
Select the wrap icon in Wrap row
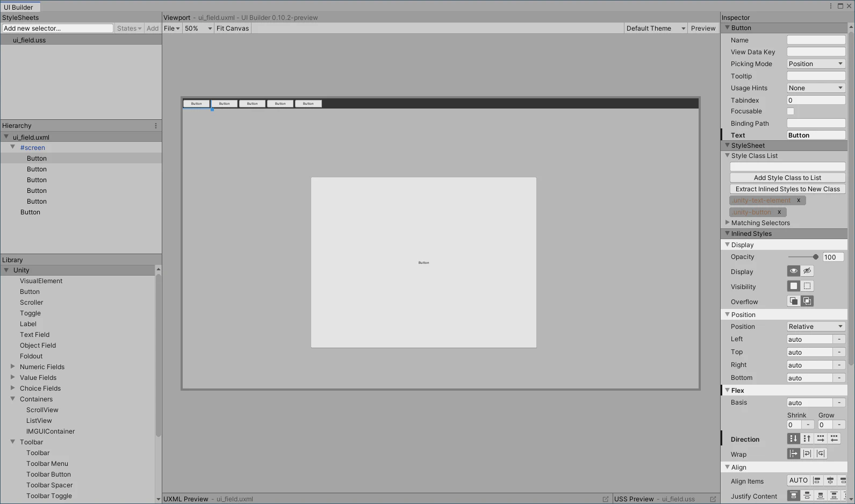coord(807,454)
